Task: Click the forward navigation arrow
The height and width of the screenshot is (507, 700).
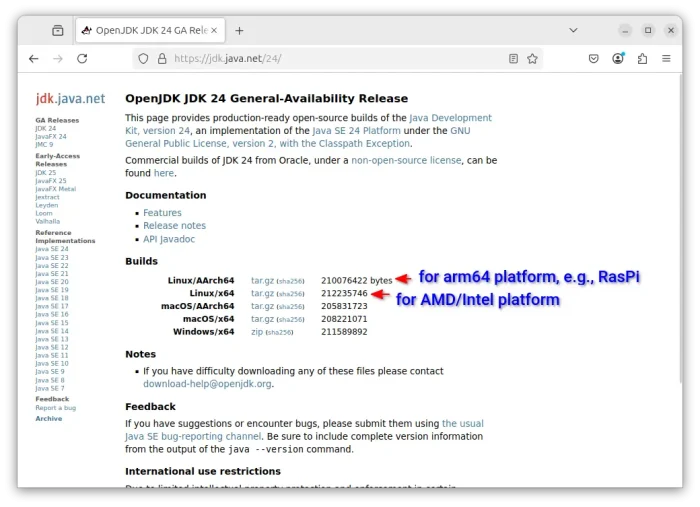Action: pyautogui.click(x=58, y=58)
